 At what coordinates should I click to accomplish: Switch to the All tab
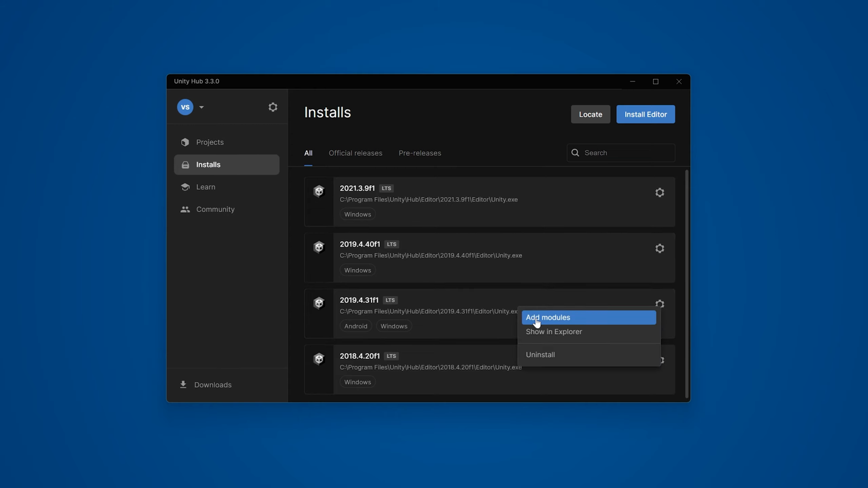pyautogui.click(x=308, y=153)
